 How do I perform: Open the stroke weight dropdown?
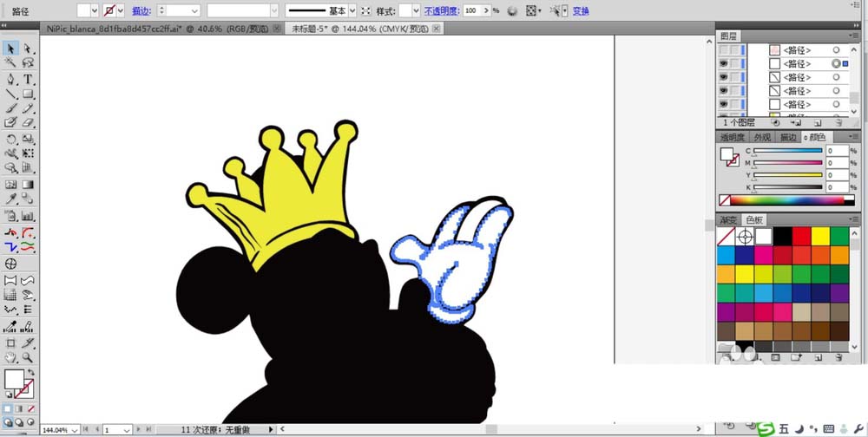[x=194, y=10]
